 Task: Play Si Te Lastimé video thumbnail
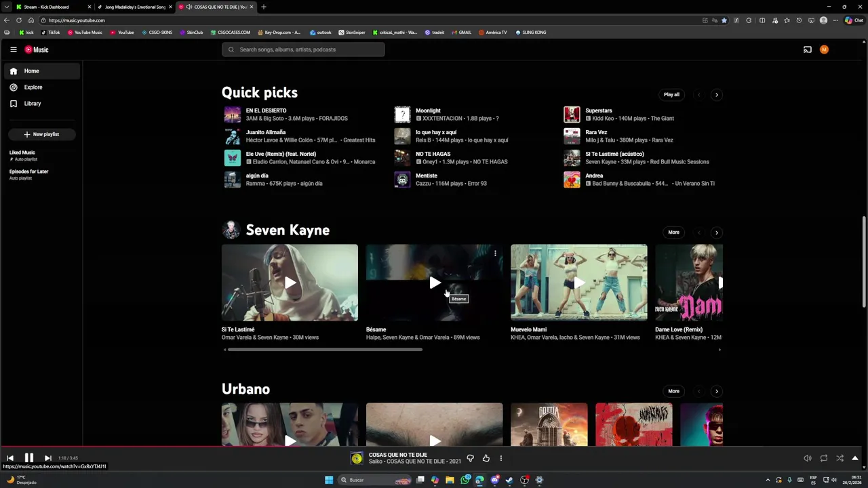[x=290, y=283]
